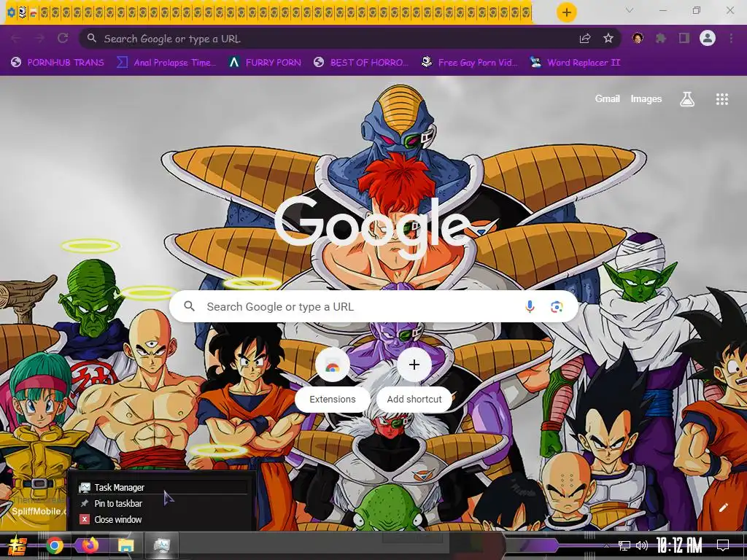Open the avatar extension icon in toolbar
This screenshot has width=747, height=560.
[638, 38]
